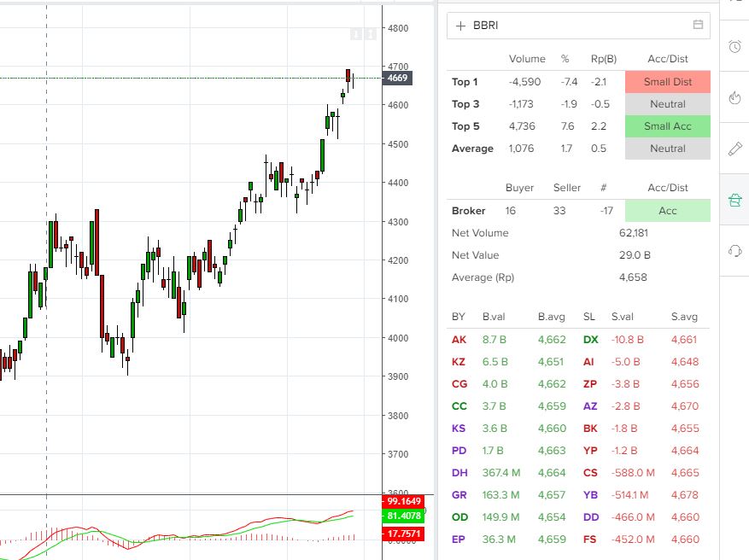Image resolution: width=749 pixels, height=560 pixels.
Task: Open the headset support icon
Action: (734, 251)
